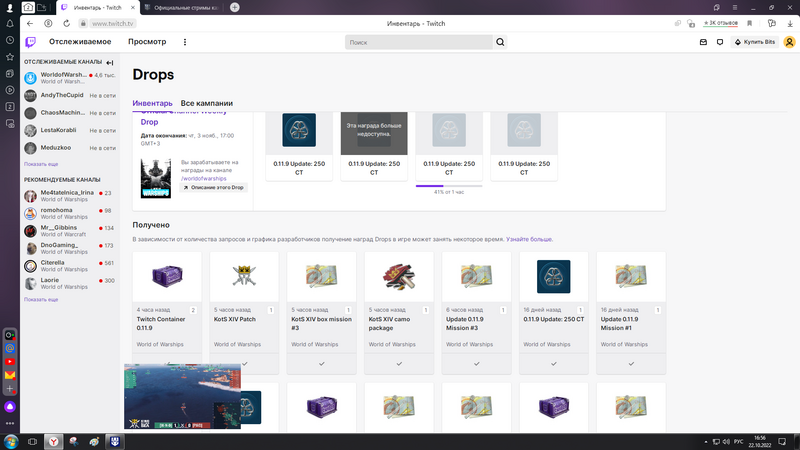Go back with the browser back arrow
800x450 pixels.
[x=30, y=23]
